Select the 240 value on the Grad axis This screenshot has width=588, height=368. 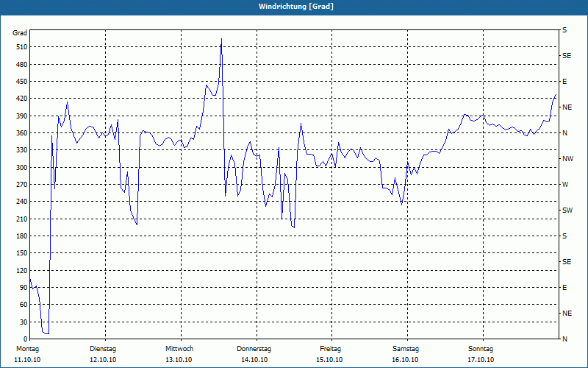coord(22,202)
